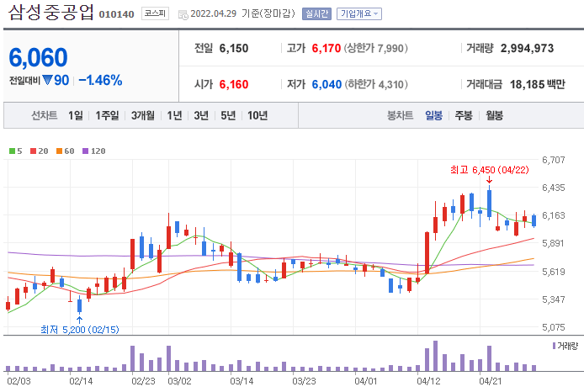
Task: Click the current price 6,060
Action: pos(38,57)
